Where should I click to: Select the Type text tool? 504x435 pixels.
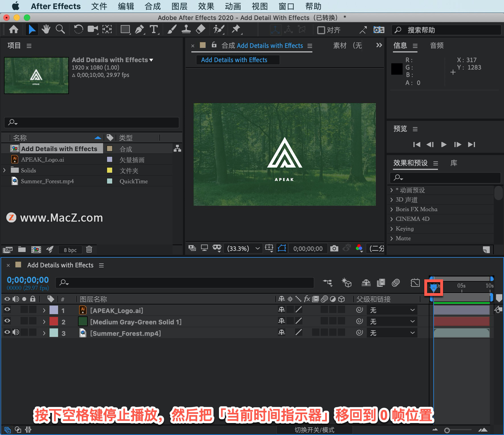click(x=154, y=29)
